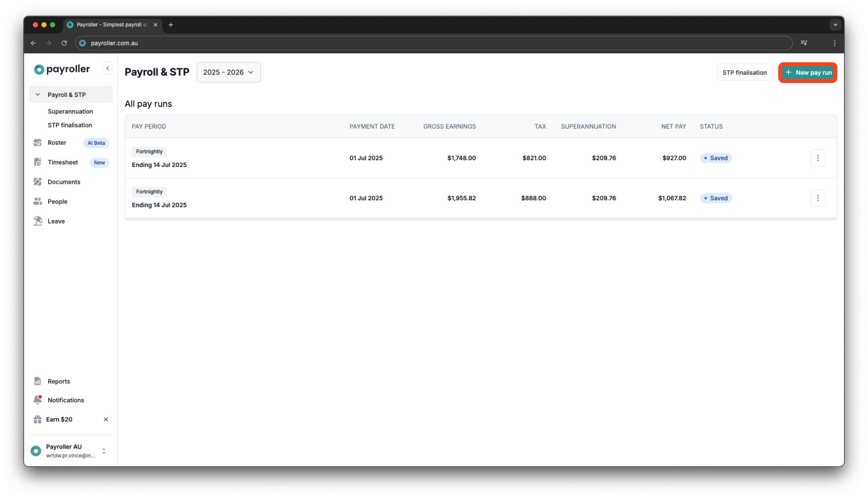Open the People section icon
Image resolution: width=868 pixels, height=498 pixels.
(x=38, y=201)
